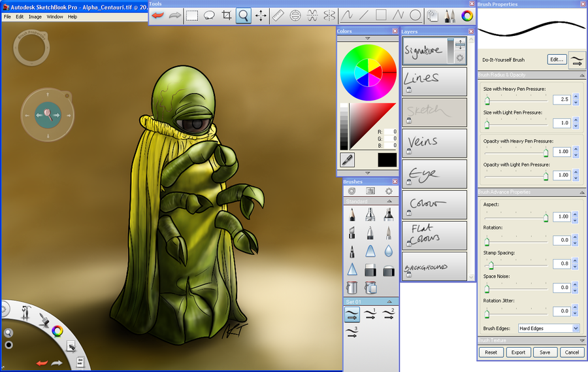Select the Polyline draw style
Screen dimensions: 588x372
click(x=398, y=16)
